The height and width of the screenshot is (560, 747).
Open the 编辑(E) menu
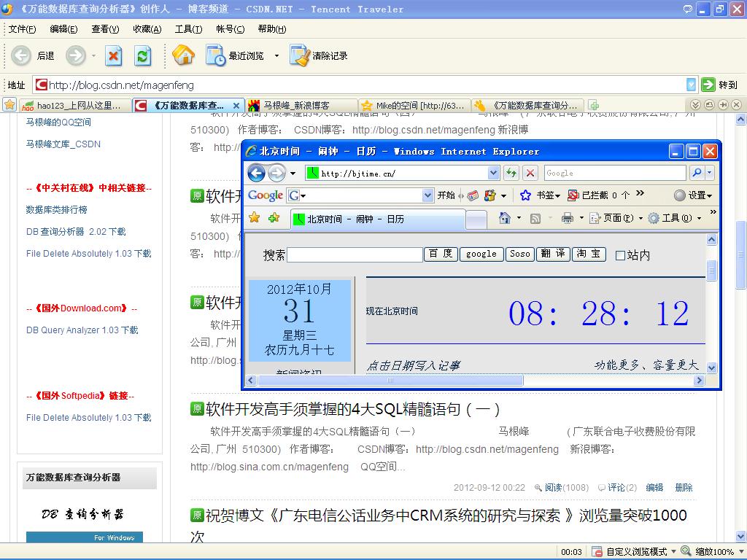coord(63,29)
